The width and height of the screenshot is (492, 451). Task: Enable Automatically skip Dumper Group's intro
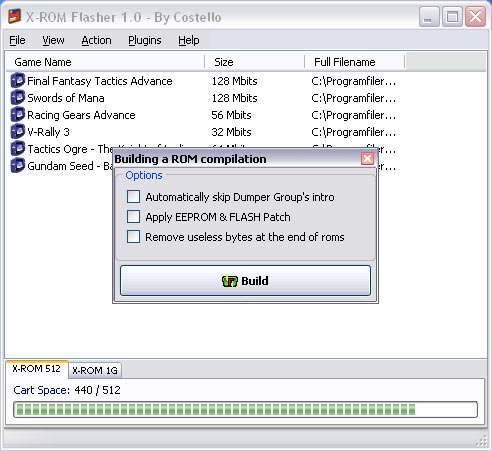click(x=133, y=197)
